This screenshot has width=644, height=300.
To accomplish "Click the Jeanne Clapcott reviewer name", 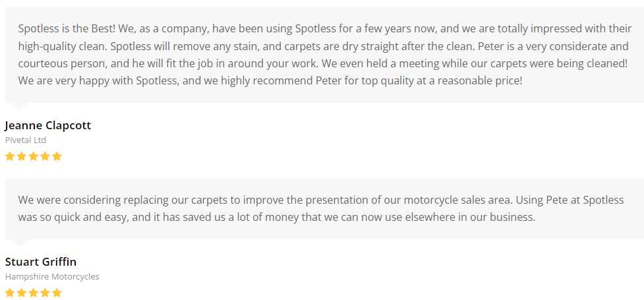I will coord(48,125).
